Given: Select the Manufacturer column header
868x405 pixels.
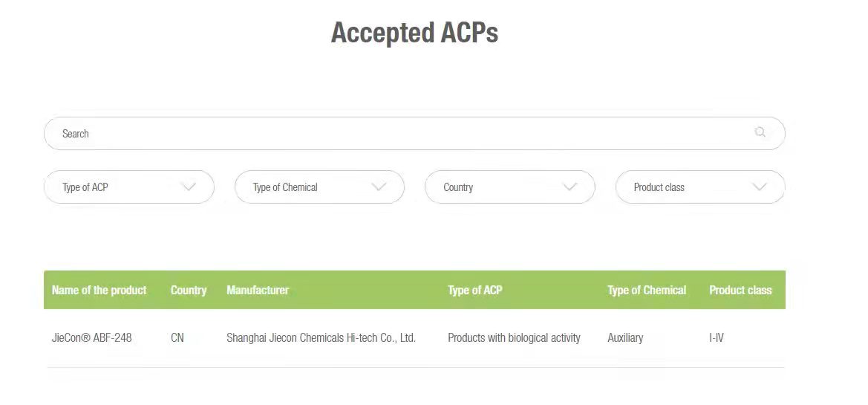Looking at the screenshot, I should point(258,290).
